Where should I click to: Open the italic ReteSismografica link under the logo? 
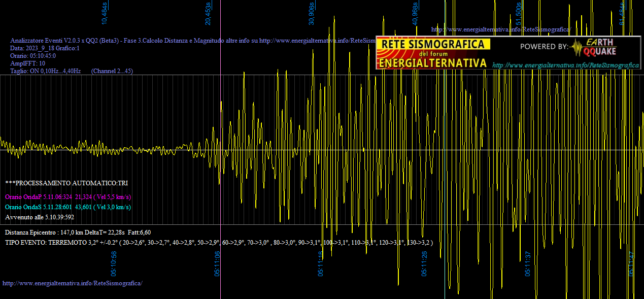[565, 65]
